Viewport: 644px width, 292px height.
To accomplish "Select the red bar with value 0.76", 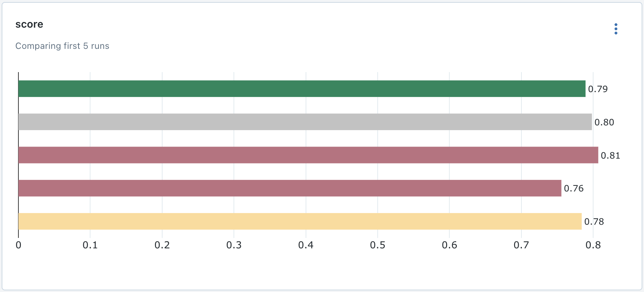I will click(280, 188).
